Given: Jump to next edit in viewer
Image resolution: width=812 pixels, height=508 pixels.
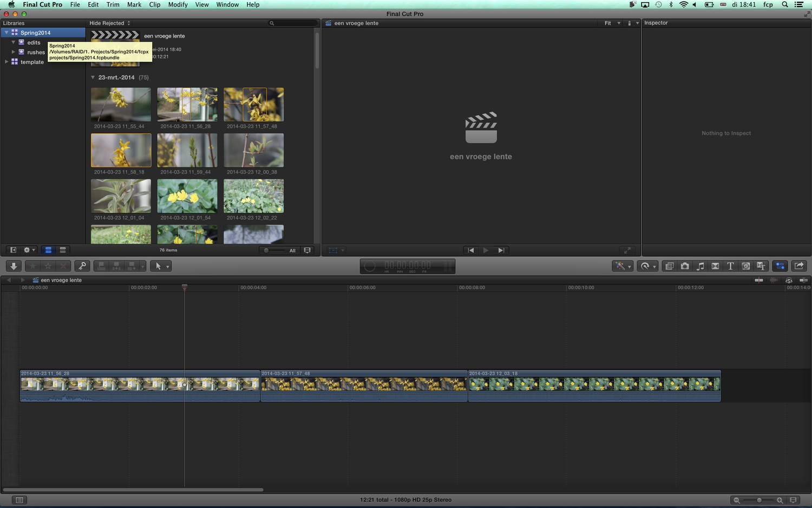Looking at the screenshot, I should [x=501, y=250].
